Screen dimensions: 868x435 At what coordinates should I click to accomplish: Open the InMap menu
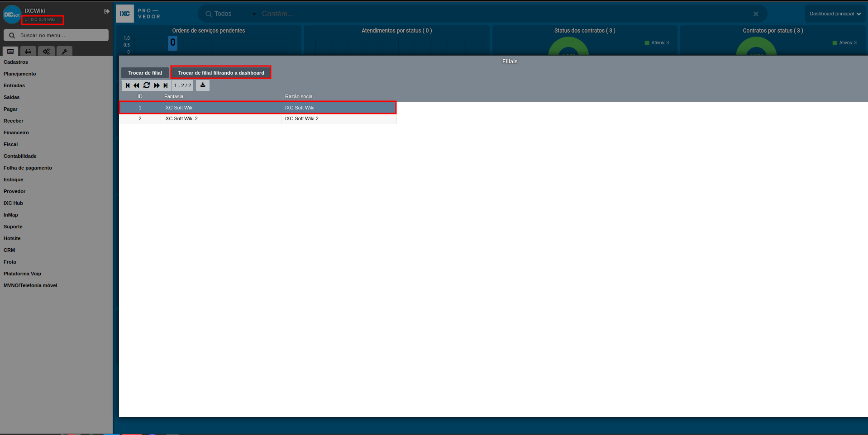point(11,215)
